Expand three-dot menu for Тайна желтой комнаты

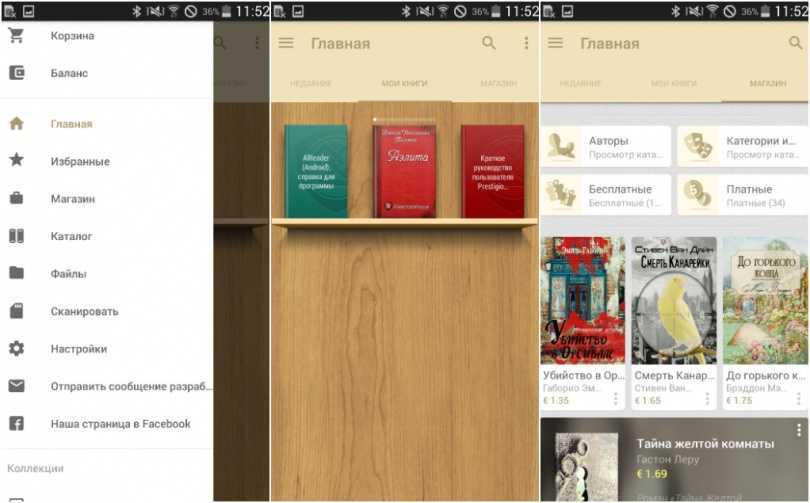click(x=798, y=431)
